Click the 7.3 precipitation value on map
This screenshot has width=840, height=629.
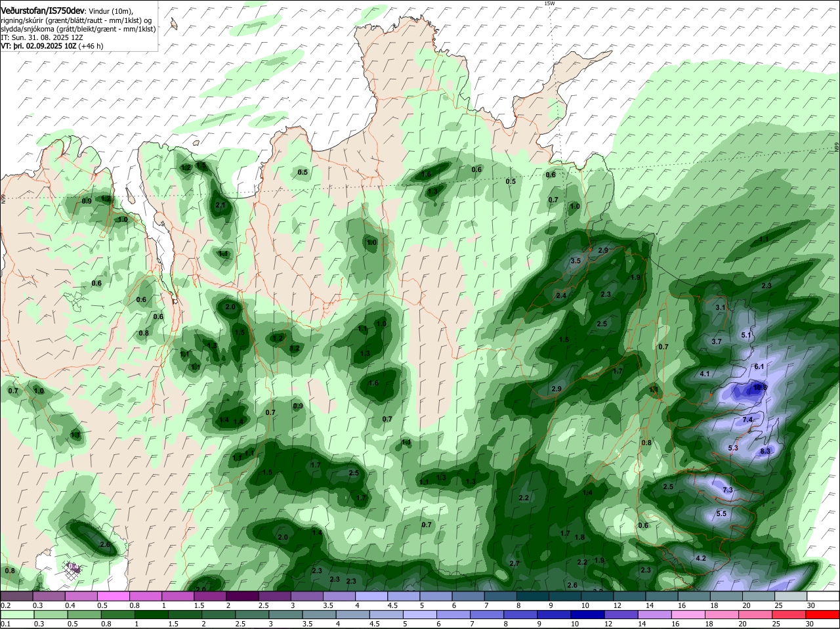tap(728, 490)
